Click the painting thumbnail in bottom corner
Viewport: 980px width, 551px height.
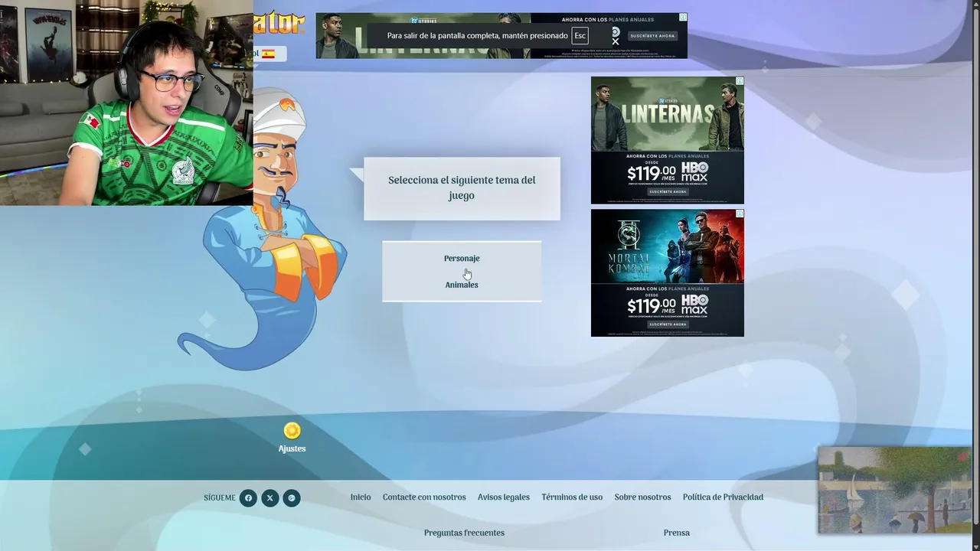[x=894, y=491]
